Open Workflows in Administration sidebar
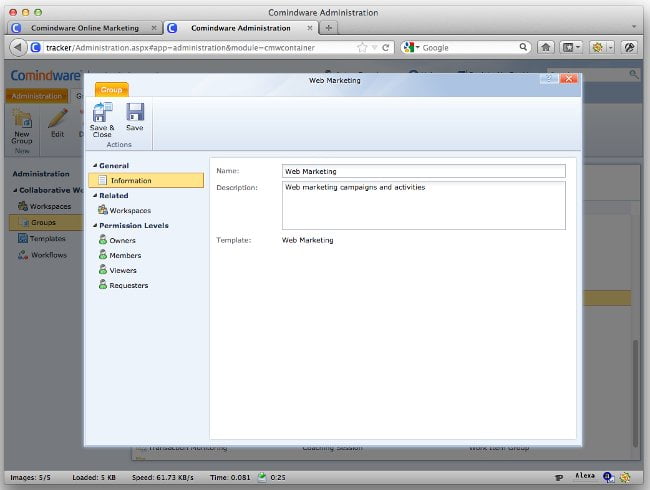Viewport: 650px width, 490px height. [x=42, y=255]
